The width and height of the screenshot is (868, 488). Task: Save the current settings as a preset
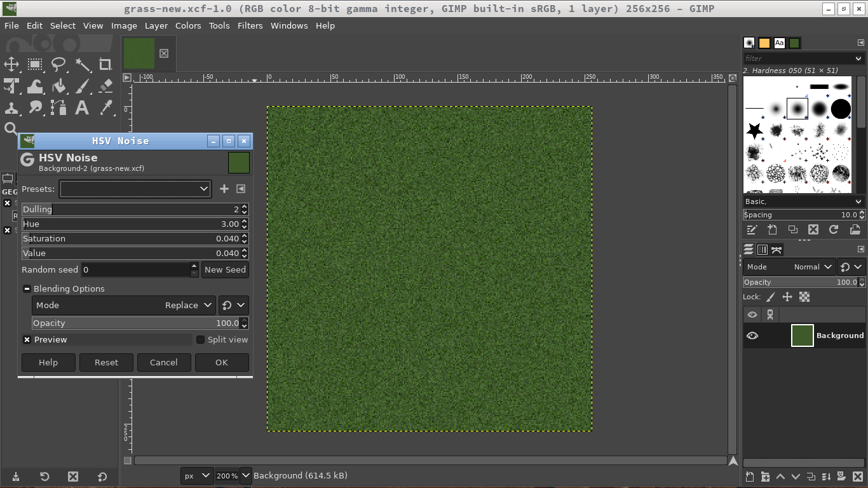[224, 189]
